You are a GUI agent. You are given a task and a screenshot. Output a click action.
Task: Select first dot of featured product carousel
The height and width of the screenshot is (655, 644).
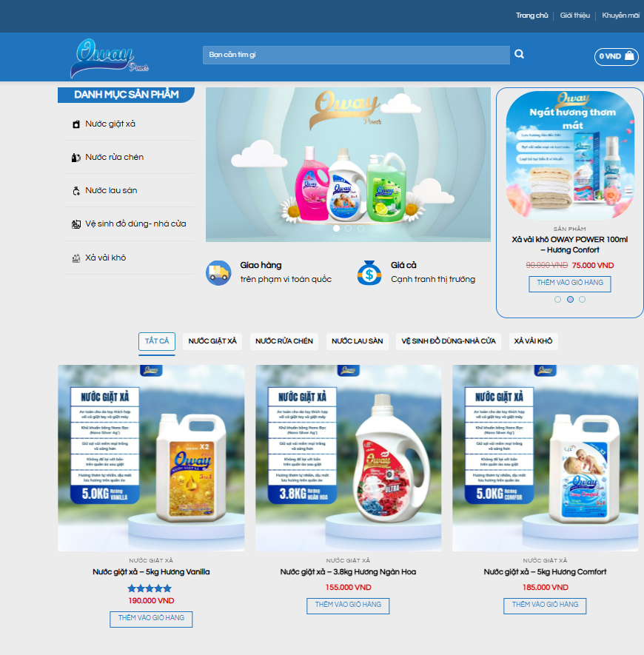[x=557, y=300]
